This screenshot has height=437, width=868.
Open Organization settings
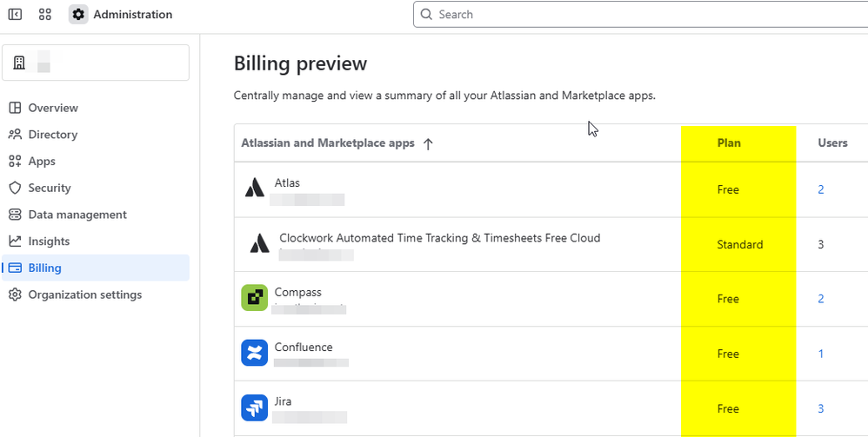[x=95, y=295]
